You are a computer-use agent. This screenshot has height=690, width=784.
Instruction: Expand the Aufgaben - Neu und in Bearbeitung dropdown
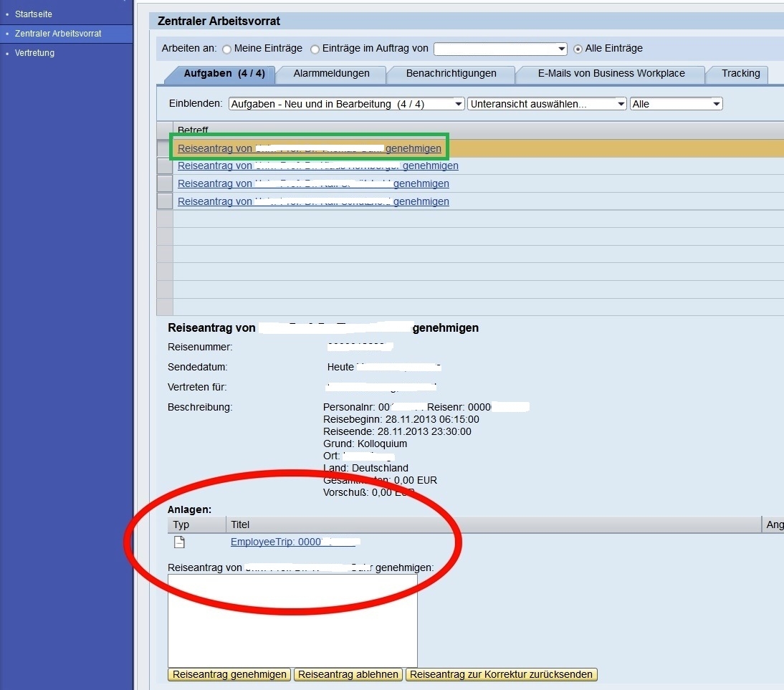pos(459,104)
